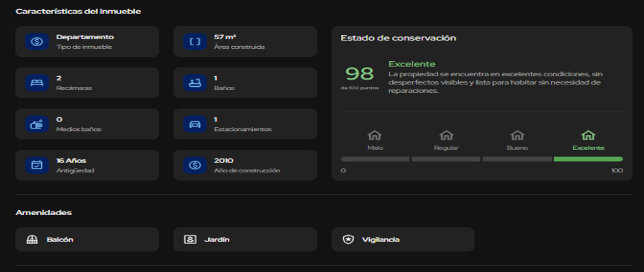Click the '57 m²' value text
The image size is (644, 272).
pyautogui.click(x=225, y=37)
